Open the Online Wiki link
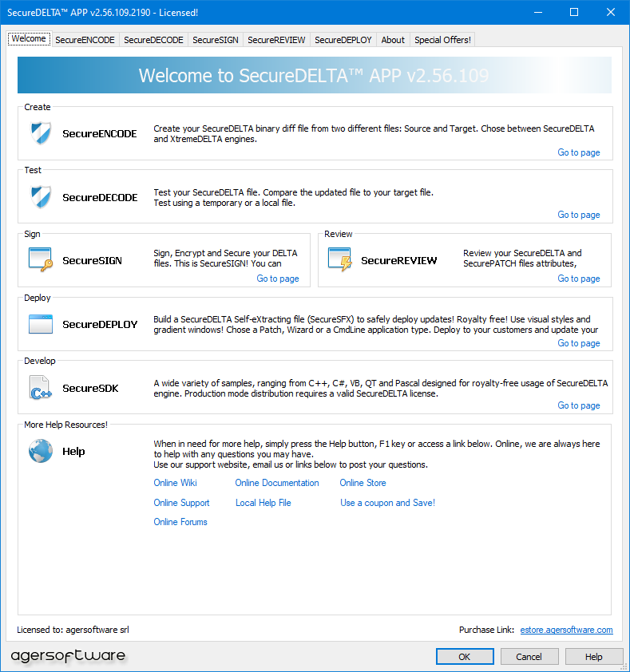Screen dimensions: 630x672 [175, 483]
